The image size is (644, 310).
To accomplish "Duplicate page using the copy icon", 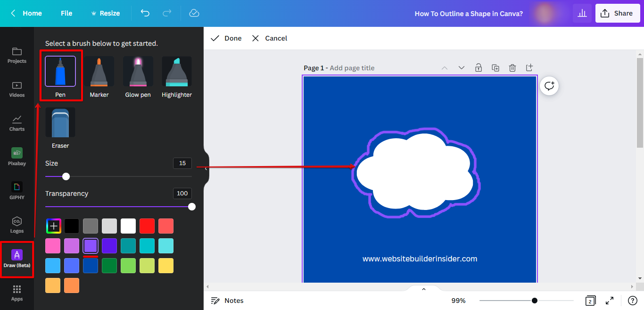I will click(495, 68).
